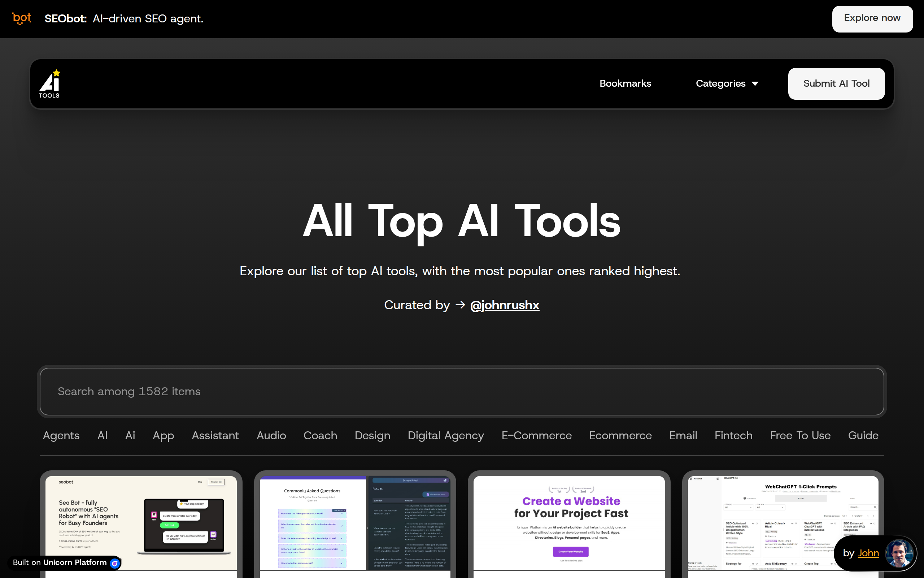The height and width of the screenshot is (578, 924).
Task: Choose the Digital Agency category tab
Action: [446, 435]
